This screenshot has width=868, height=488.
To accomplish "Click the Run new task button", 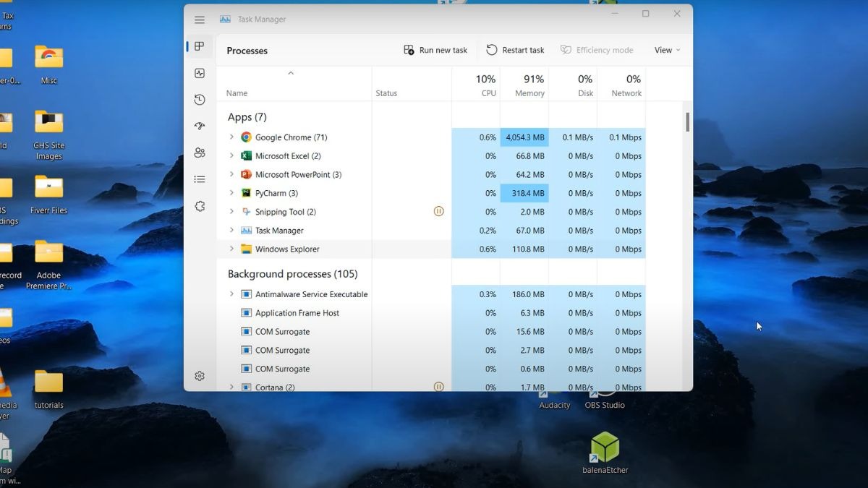I will click(x=435, y=50).
